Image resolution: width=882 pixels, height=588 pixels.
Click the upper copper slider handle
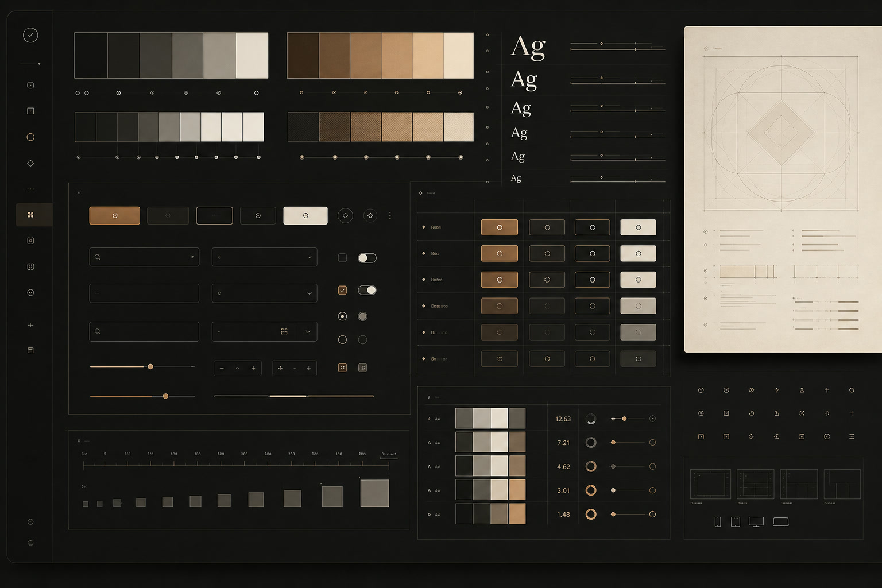click(150, 366)
